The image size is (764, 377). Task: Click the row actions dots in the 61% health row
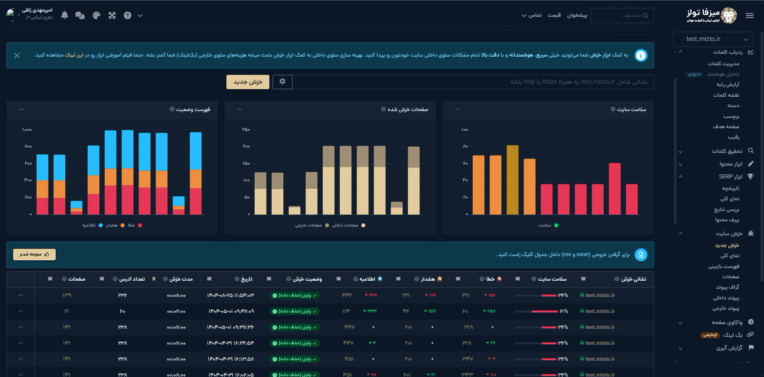point(20,311)
